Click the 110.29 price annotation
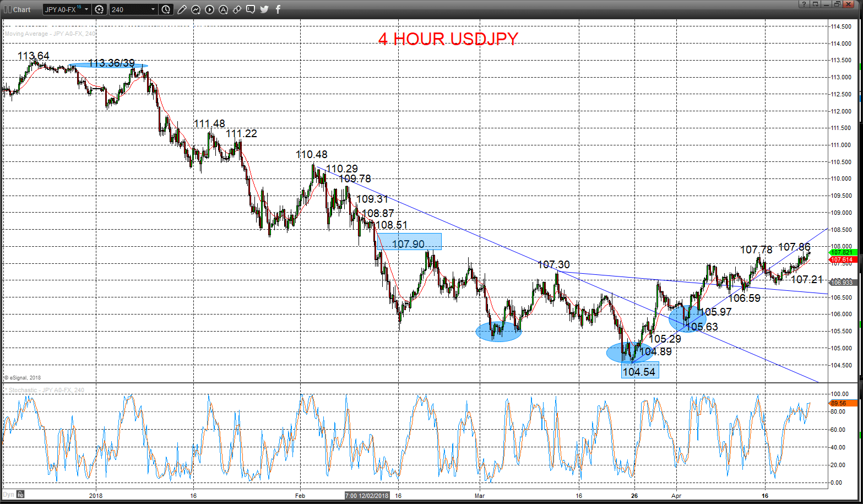 point(342,169)
